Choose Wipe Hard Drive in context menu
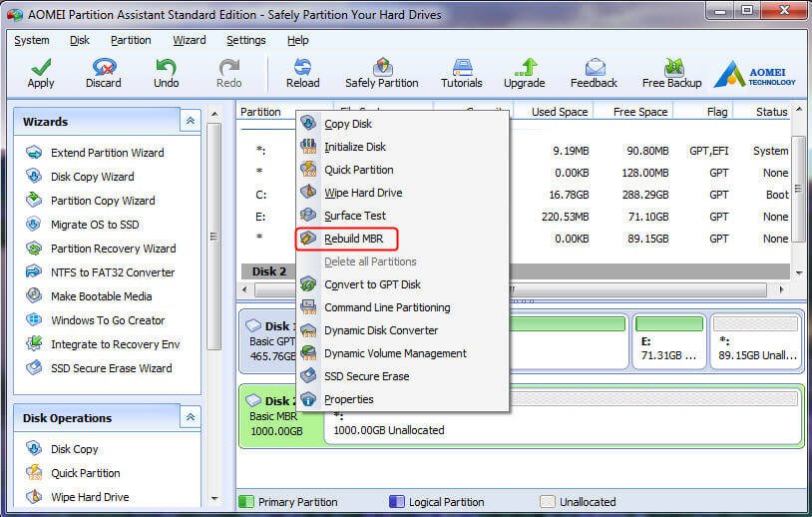The height and width of the screenshot is (517, 812). (402, 193)
